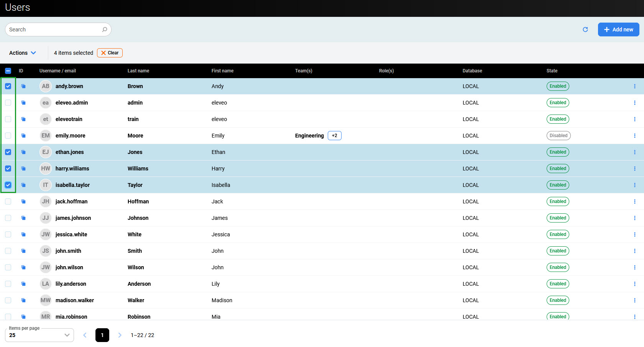
Task: Sort by the Last name column header
Action: pos(138,71)
